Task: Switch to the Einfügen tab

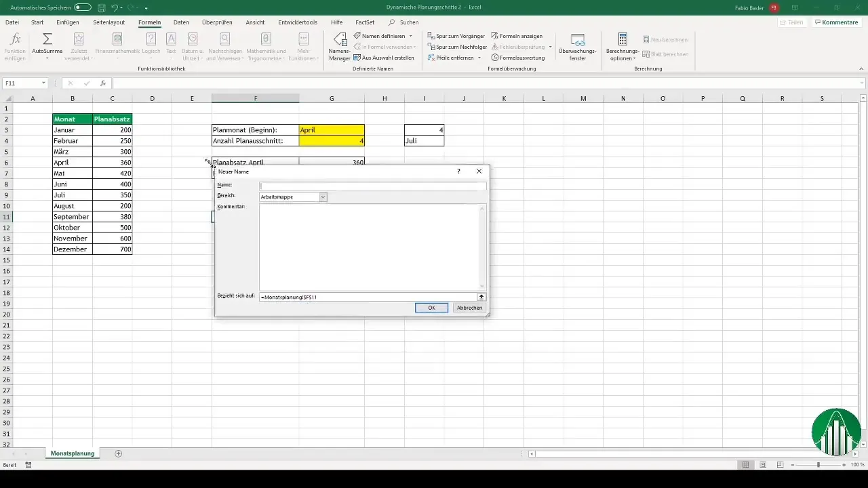Action: click(68, 22)
